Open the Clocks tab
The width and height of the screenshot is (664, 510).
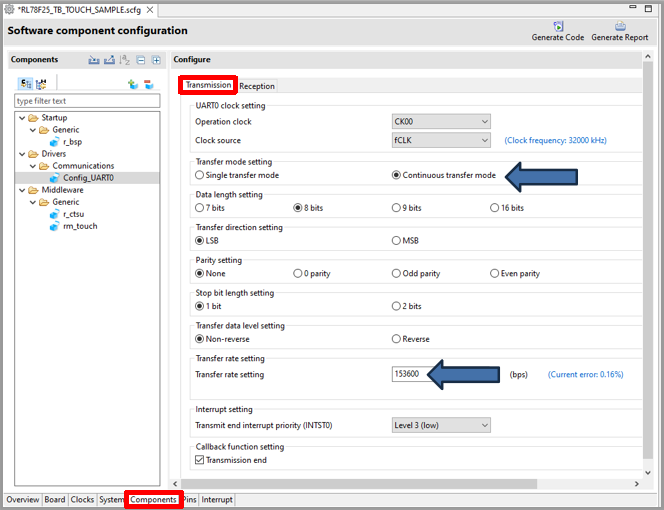point(82,499)
